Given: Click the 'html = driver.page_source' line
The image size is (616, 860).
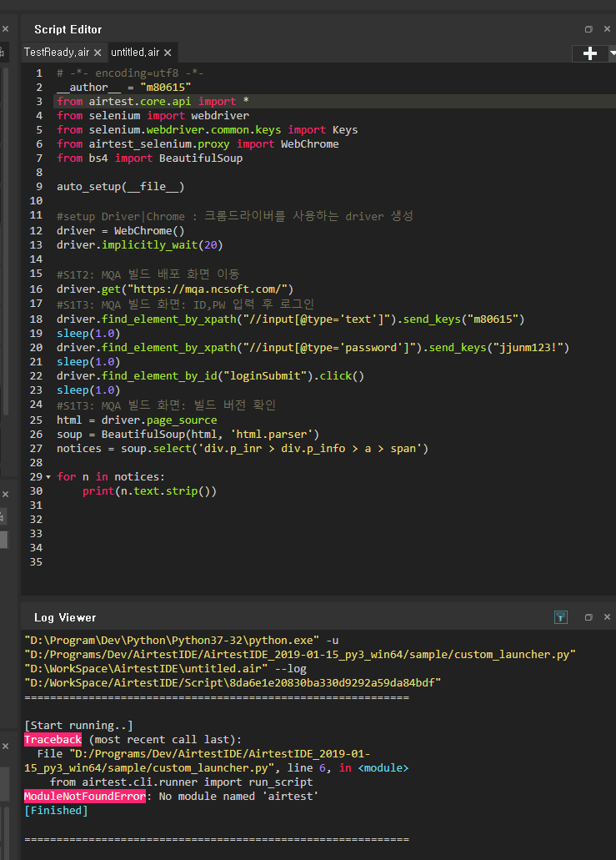Looking at the screenshot, I should pyautogui.click(x=137, y=420).
